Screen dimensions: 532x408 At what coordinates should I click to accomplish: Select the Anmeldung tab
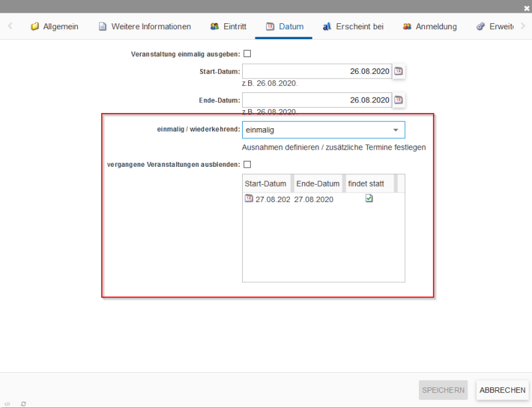coord(430,27)
